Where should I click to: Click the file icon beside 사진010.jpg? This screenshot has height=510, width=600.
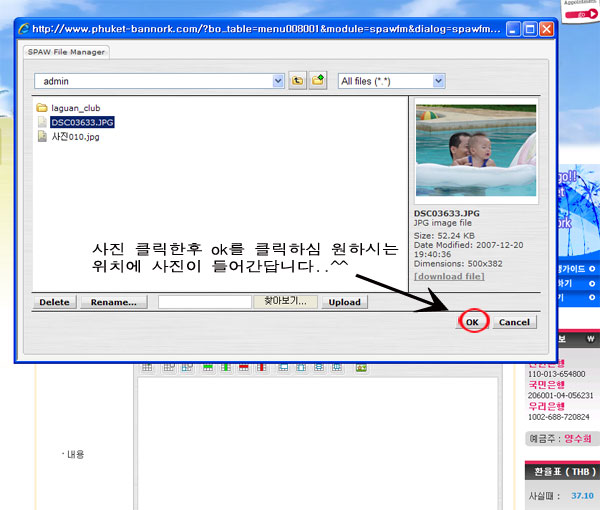[x=42, y=137]
